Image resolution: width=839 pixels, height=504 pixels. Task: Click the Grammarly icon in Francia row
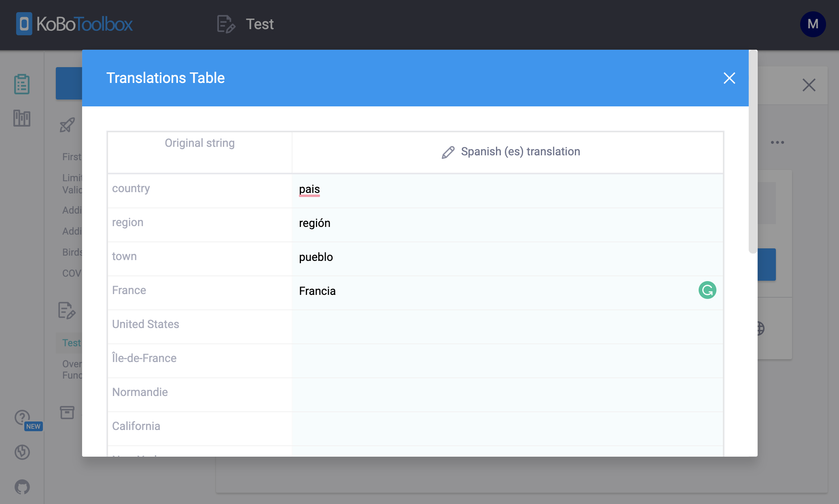(x=707, y=290)
